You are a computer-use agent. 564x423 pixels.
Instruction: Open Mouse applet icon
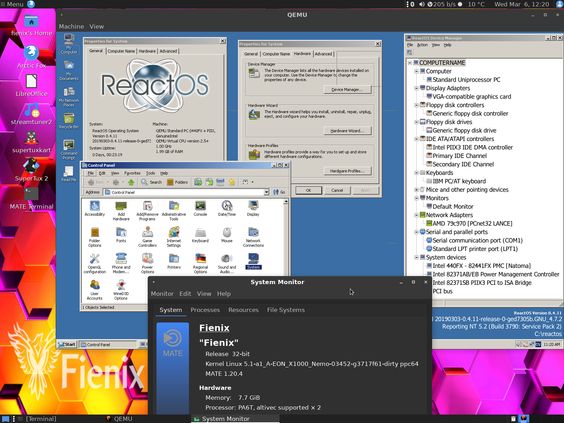(227, 235)
